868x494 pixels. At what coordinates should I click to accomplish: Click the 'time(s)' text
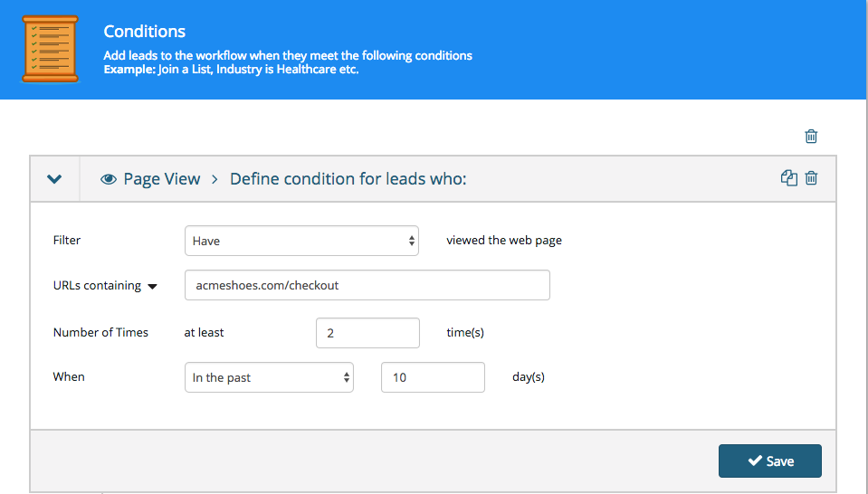465,332
